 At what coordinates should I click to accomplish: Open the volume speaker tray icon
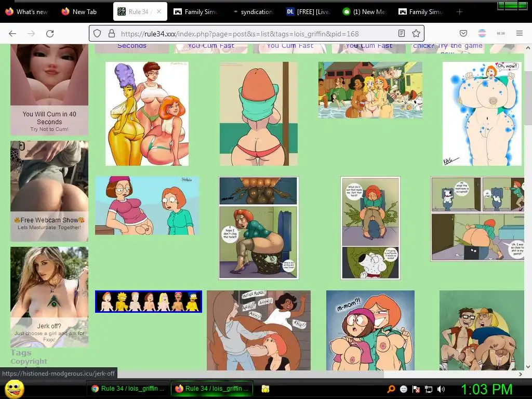pos(441,389)
